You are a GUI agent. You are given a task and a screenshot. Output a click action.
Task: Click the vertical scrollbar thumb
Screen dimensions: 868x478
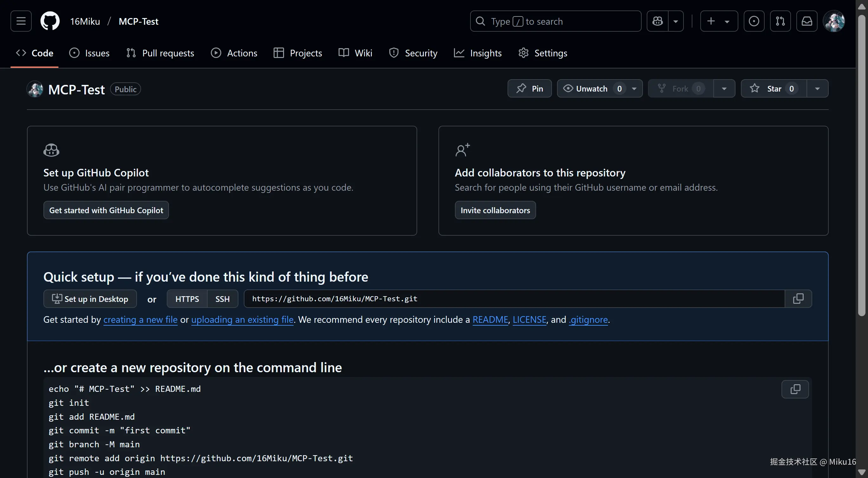862,165
